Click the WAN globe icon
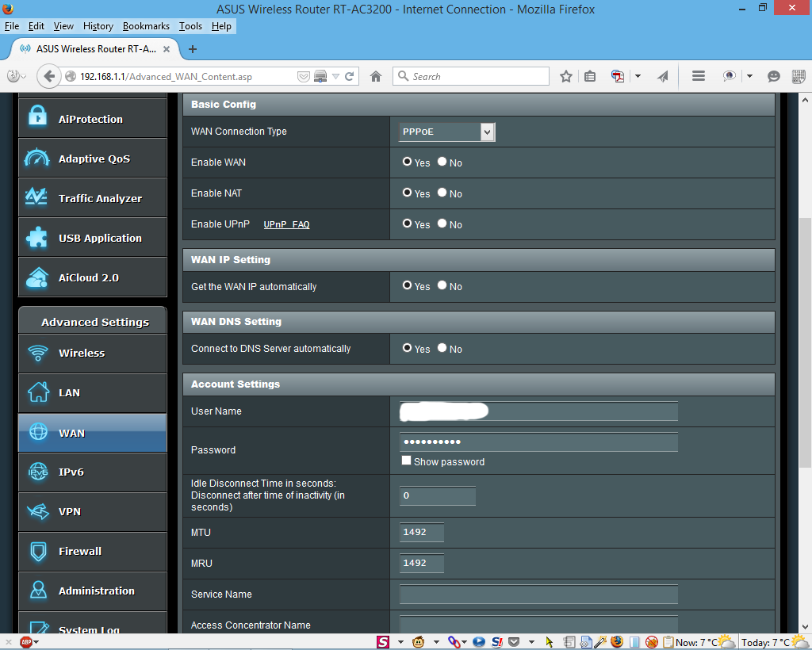Image resolution: width=812 pixels, height=650 pixels. (x=38, y=431)
